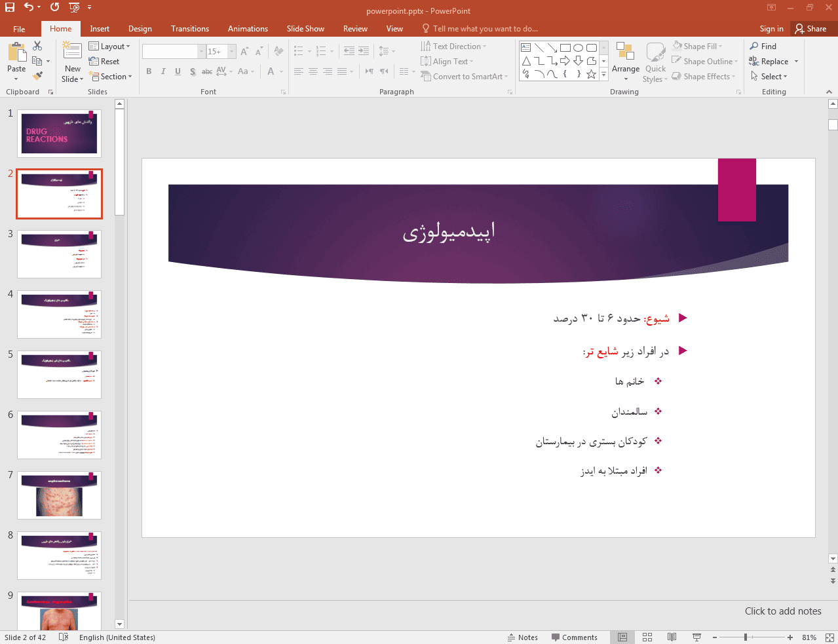This screenshot has height=644, width=838.
Task: Toggle the Notes pane button
Action: point(523,637)
